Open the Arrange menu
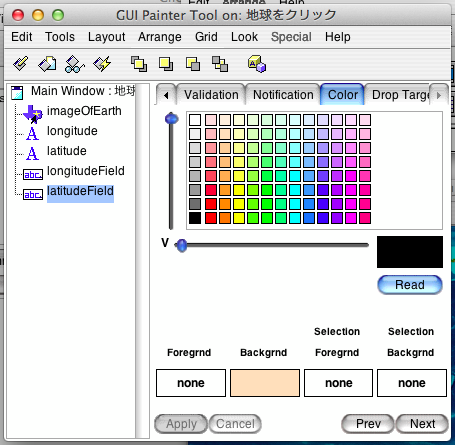 point(160,37)
